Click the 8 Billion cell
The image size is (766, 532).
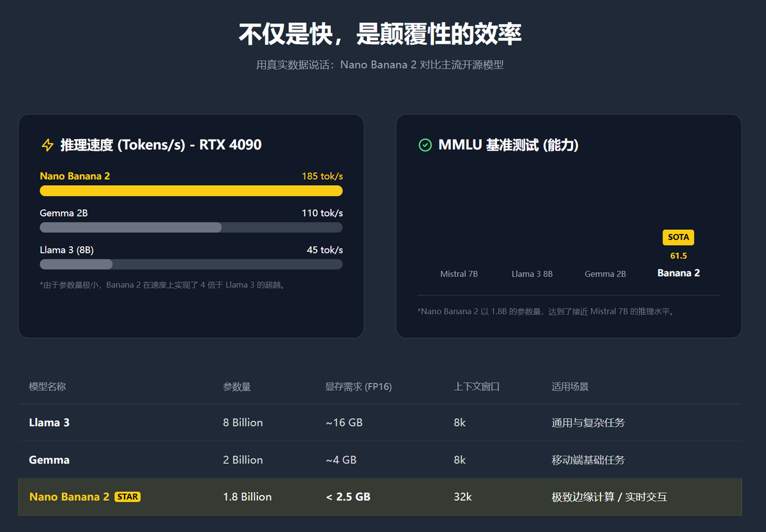pyautogui.click(x=243, y=423)
